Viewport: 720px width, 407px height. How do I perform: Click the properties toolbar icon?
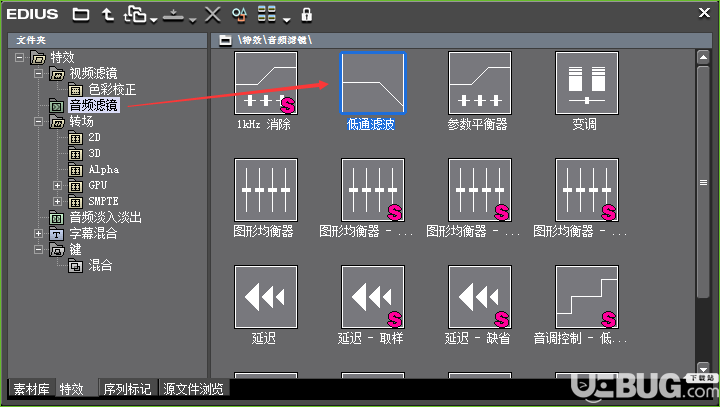(239, 15)
